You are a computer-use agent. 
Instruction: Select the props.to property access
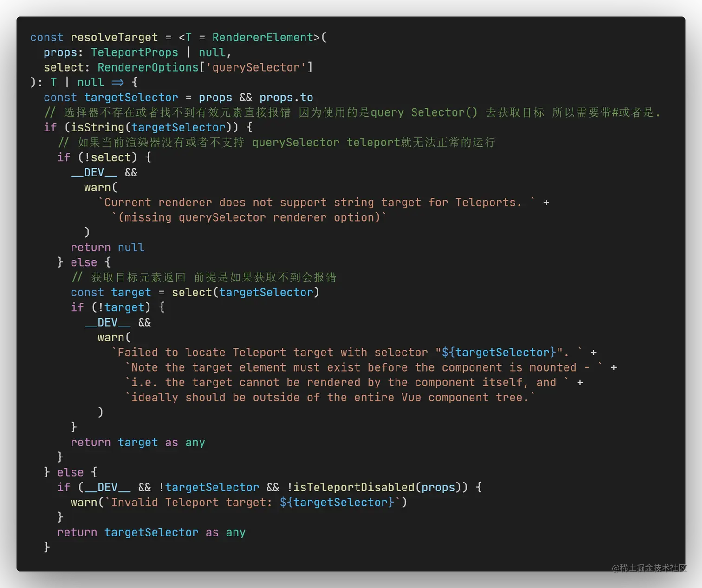[286, 97]
